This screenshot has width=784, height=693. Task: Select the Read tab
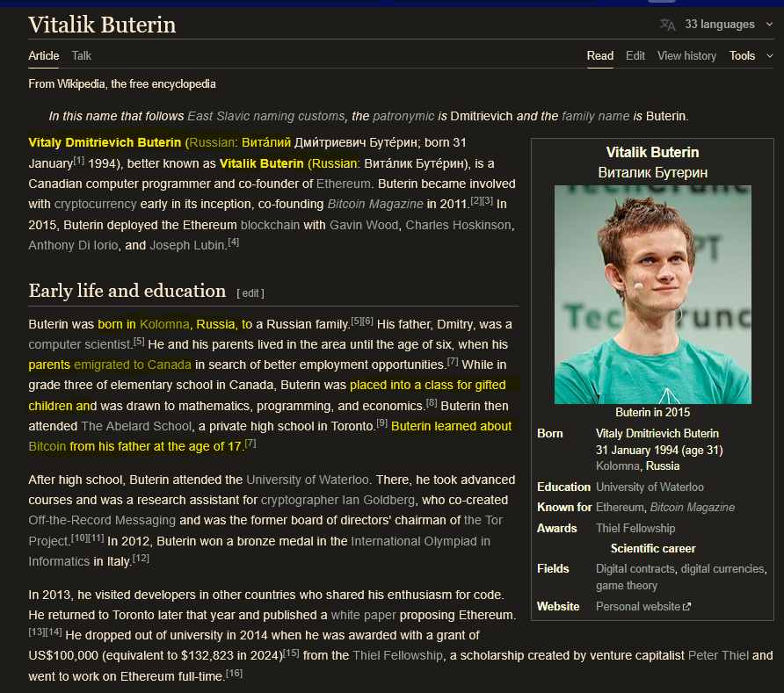[x=600, y=56]
